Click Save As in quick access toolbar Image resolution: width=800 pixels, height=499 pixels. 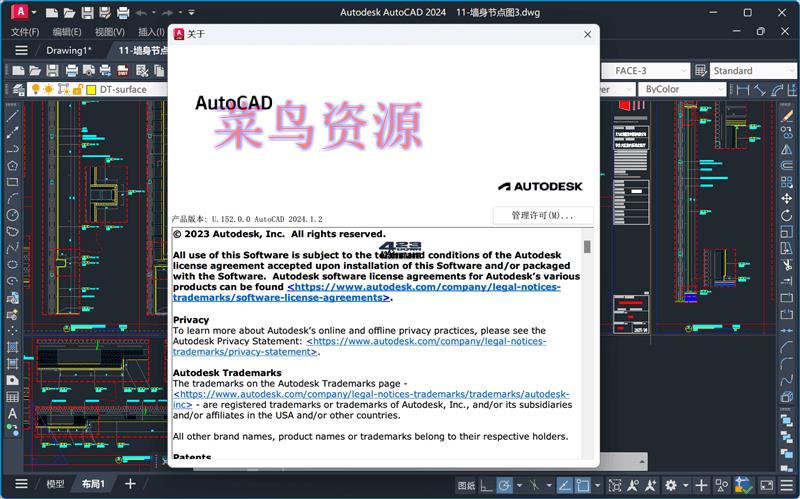click(x=105, y=13)
